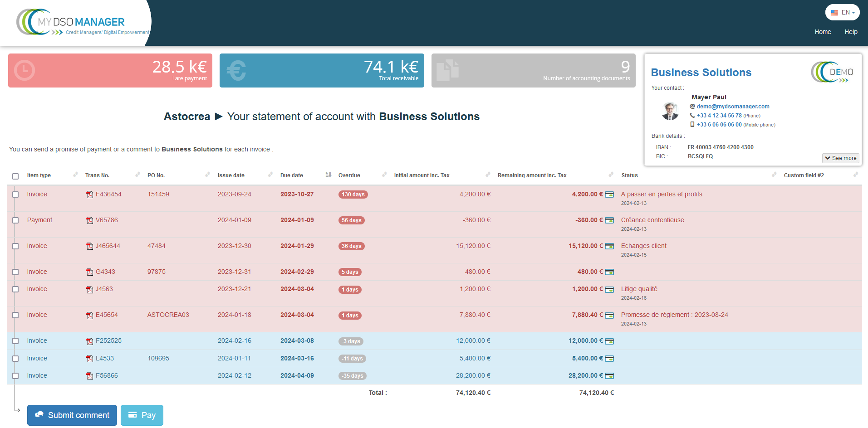Click card payment icon beside -360.00 € remaining
The image size is (868, 428).
(609, 220)
